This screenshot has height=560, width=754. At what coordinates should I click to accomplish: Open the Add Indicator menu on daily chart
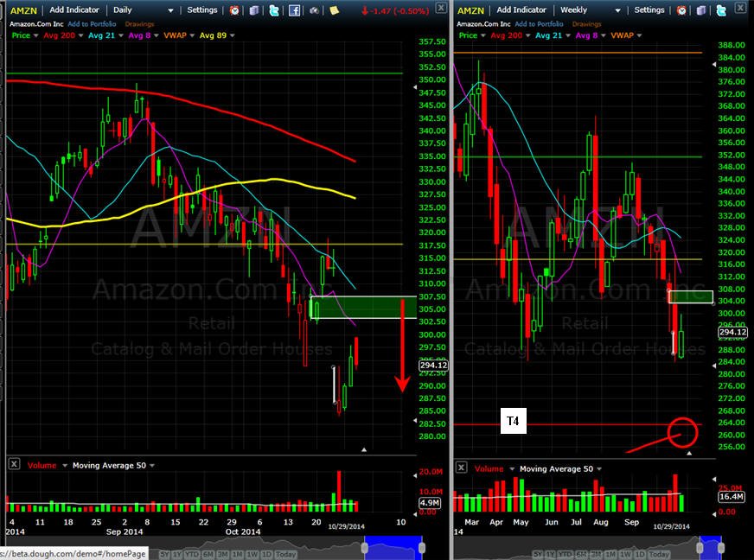click(x=74, y=10)
